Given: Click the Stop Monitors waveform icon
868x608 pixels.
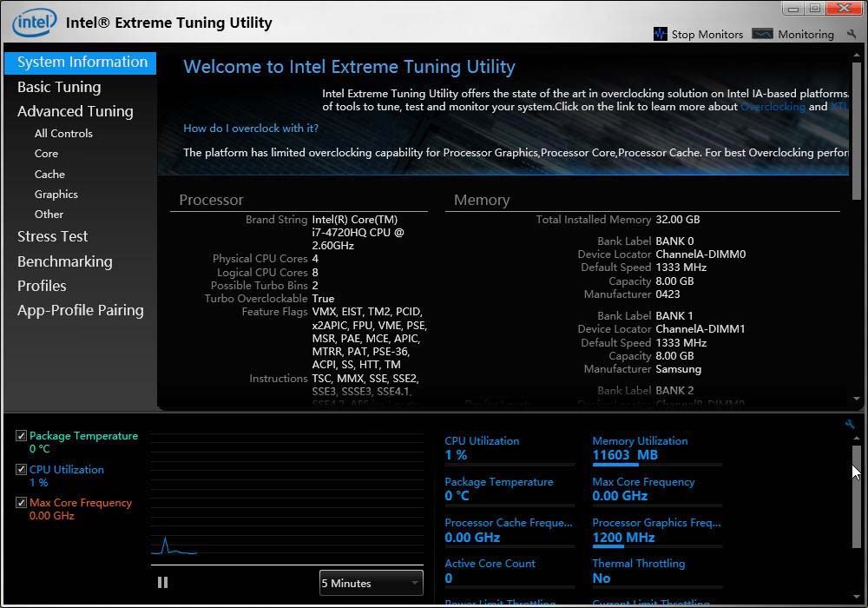Looking at the screenshot, I should [661, 34].
